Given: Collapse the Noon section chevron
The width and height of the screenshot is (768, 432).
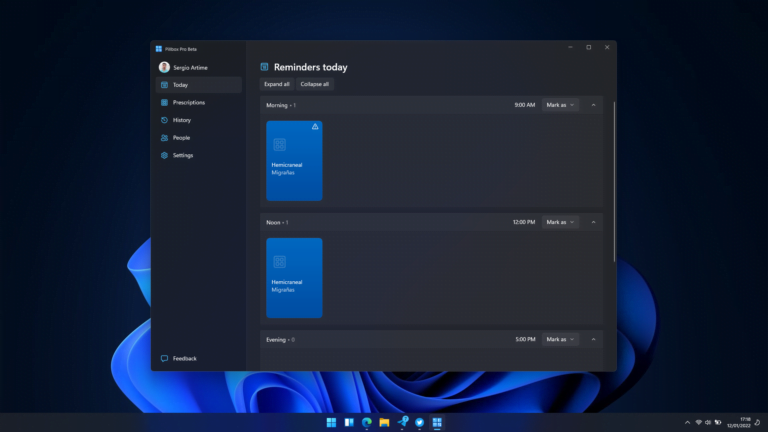Looking at the screenshot, I should (x=593, y=222).
